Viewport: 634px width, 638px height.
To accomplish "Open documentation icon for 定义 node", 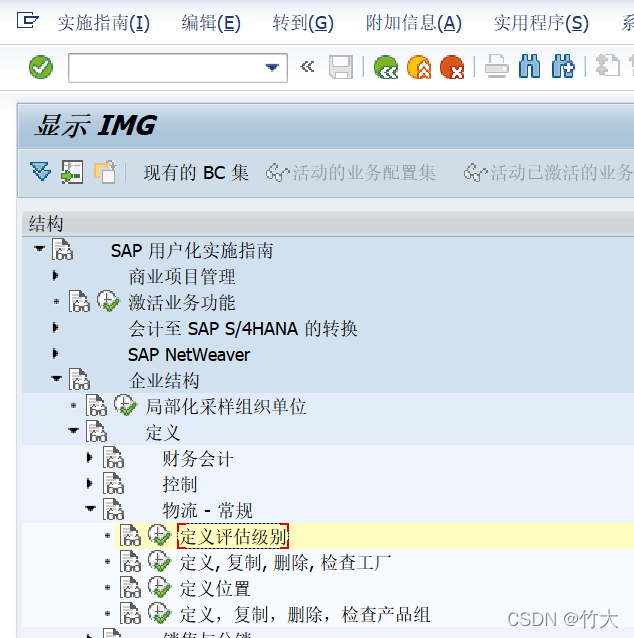I will (x=96, y=432).
